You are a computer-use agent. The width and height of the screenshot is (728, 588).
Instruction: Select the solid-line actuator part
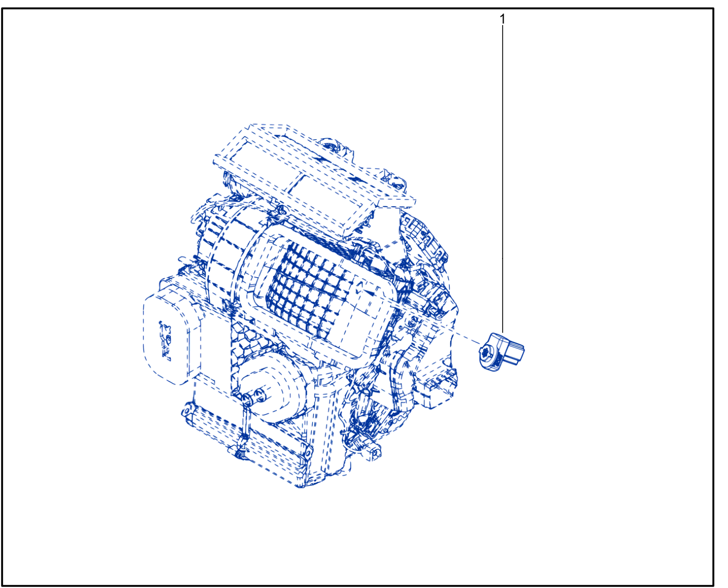pos(502,352)
